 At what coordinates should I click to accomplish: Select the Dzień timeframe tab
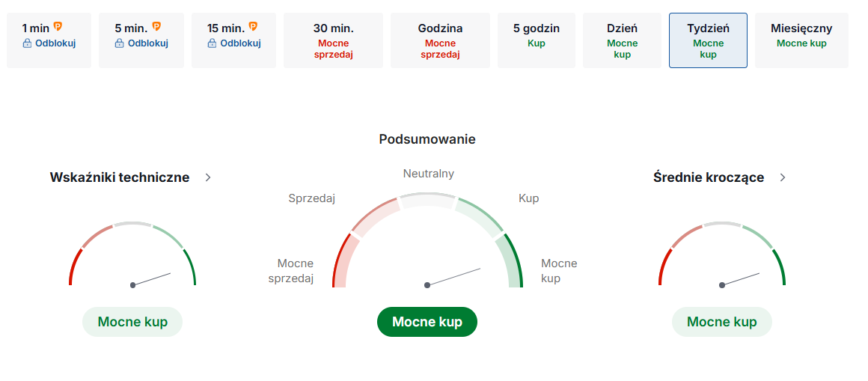click(x=622, y=40)
